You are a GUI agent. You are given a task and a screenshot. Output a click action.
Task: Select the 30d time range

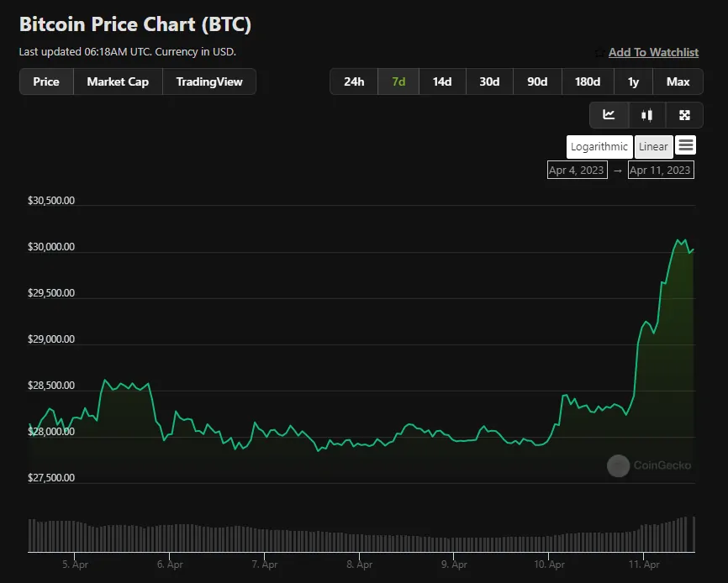pyautogui.click(x=489, y=81)
